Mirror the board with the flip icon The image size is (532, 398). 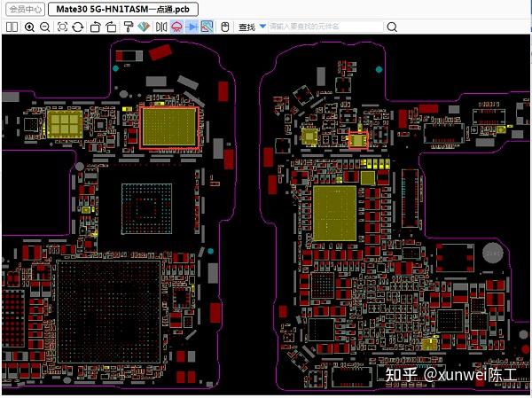[x=161, y=27]
